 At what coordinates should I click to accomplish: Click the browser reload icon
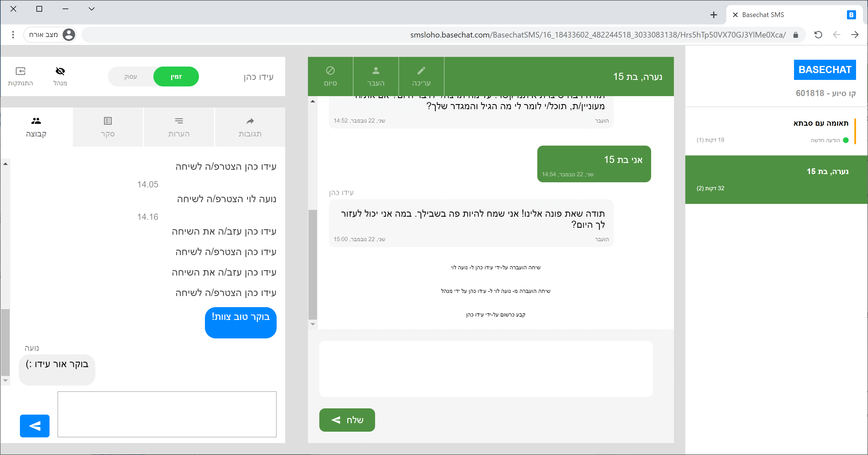click(818, 35)
